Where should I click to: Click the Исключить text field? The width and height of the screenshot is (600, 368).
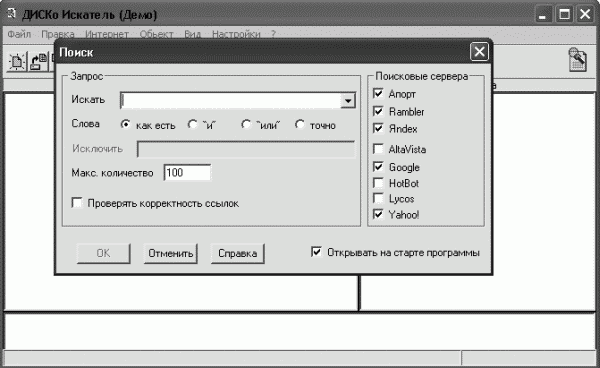tap(246, 149)
